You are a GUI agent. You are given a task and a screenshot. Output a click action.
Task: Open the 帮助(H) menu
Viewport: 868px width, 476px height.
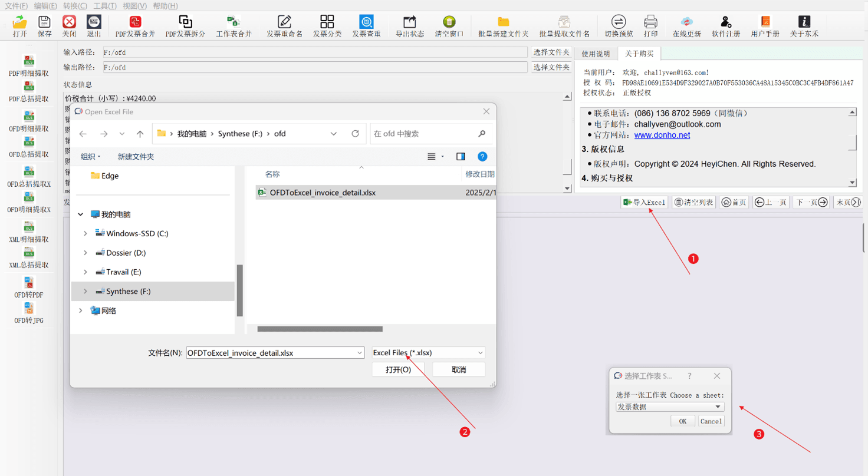point(165,6)
